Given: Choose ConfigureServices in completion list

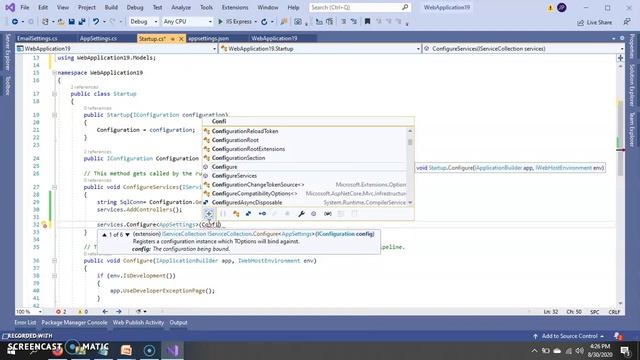Looking at the screenshot, I should 304,176.
